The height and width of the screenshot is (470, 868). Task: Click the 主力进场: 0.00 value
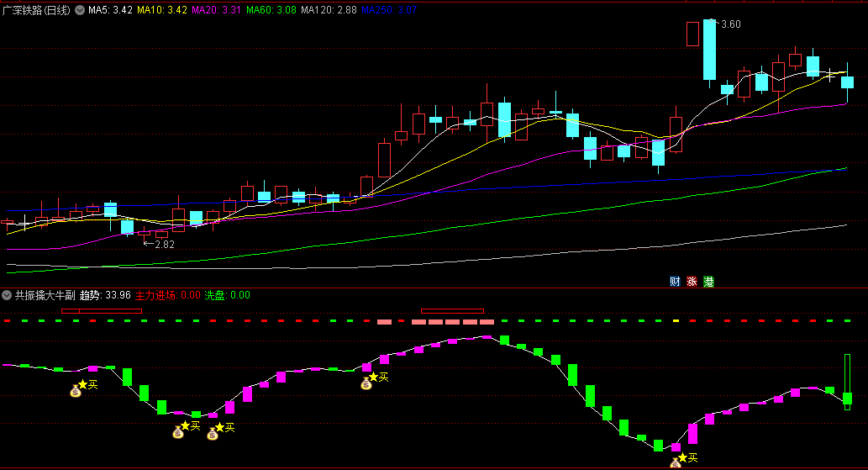click(x=168, y=295)
